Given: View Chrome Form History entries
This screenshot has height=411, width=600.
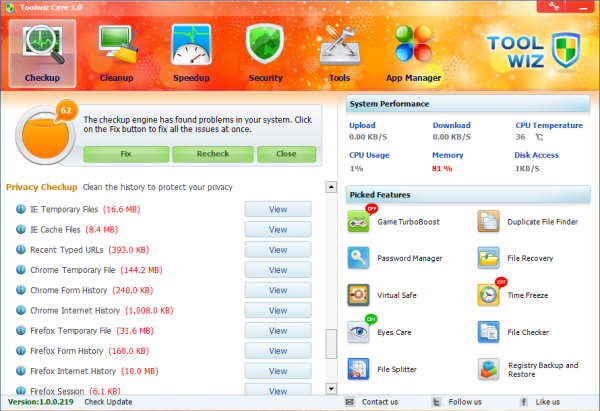Looking at the screenshot, I should pyautogui.click(x=278, y=290).
